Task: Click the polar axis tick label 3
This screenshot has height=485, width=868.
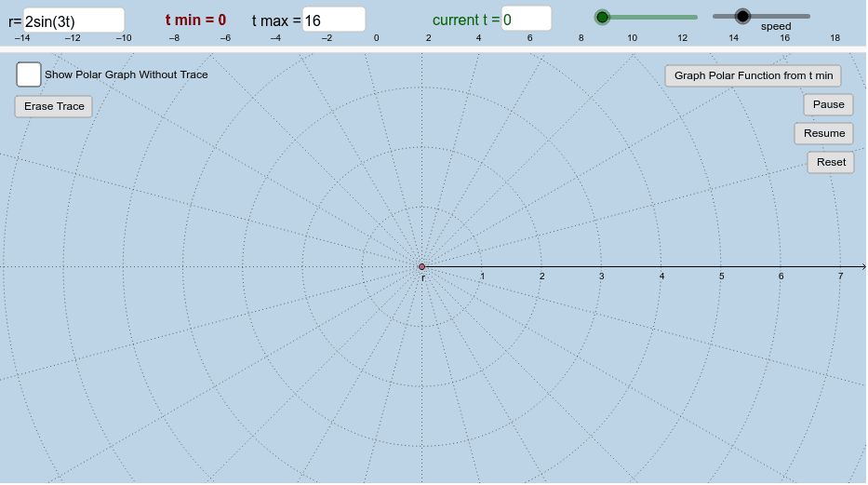Action: click(x=602, y=276)
